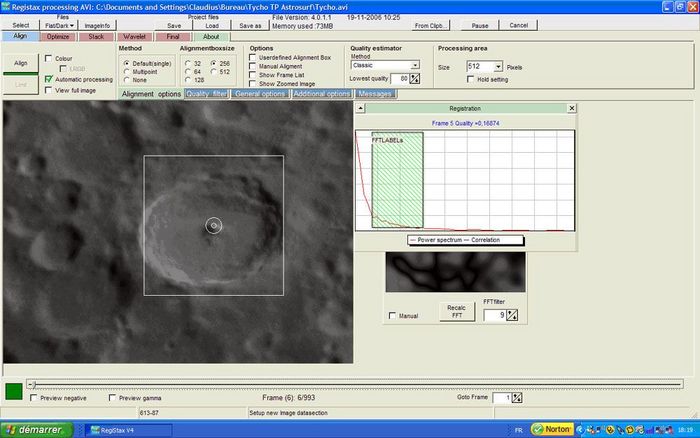Click the ImageInfo button
This screenshot has width=700, height=438.
[97, 25]
